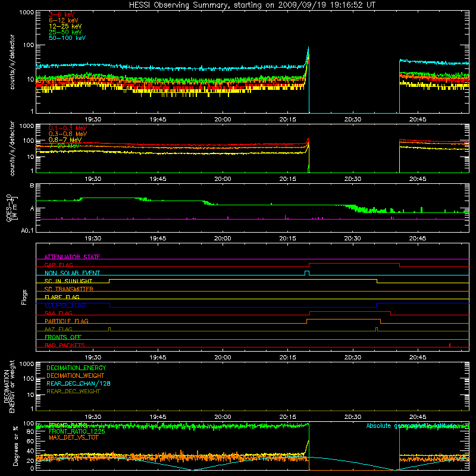Screen dimensions: 476x476
Task: Select the SC_IN_SUNLIGHT flag label
Action: (68, 281)
